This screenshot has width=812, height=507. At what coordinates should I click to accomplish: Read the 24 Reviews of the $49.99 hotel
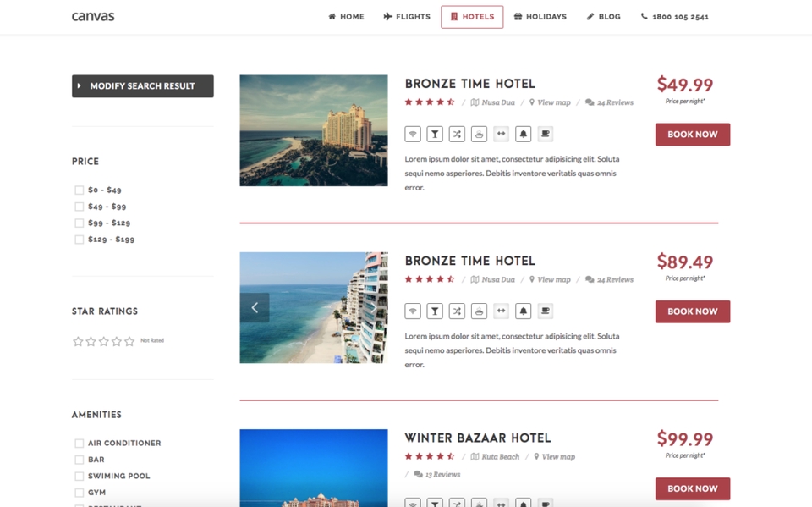tap(610, 102)
